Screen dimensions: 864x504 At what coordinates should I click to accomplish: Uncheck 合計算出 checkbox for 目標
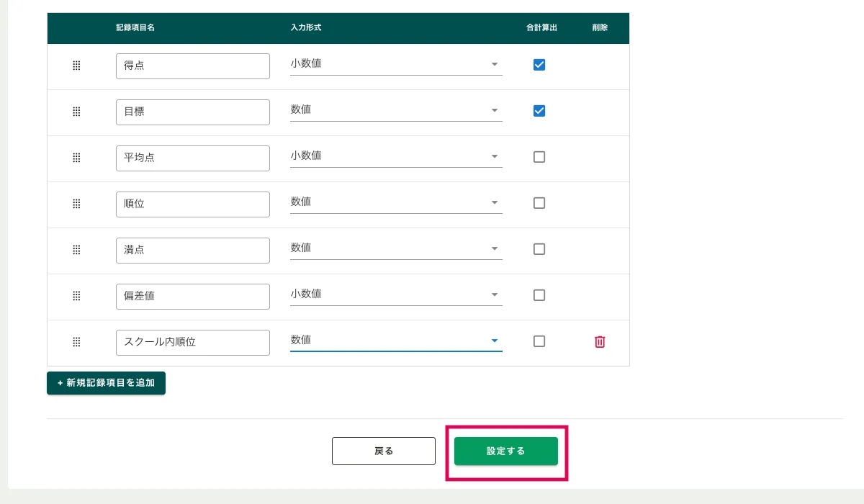coord(539,111)
